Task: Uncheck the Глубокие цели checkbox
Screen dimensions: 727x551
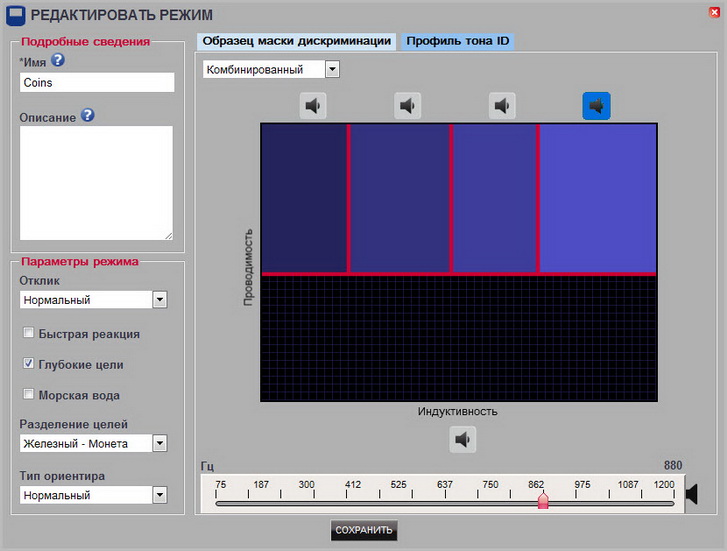Action: coord(29,364)
